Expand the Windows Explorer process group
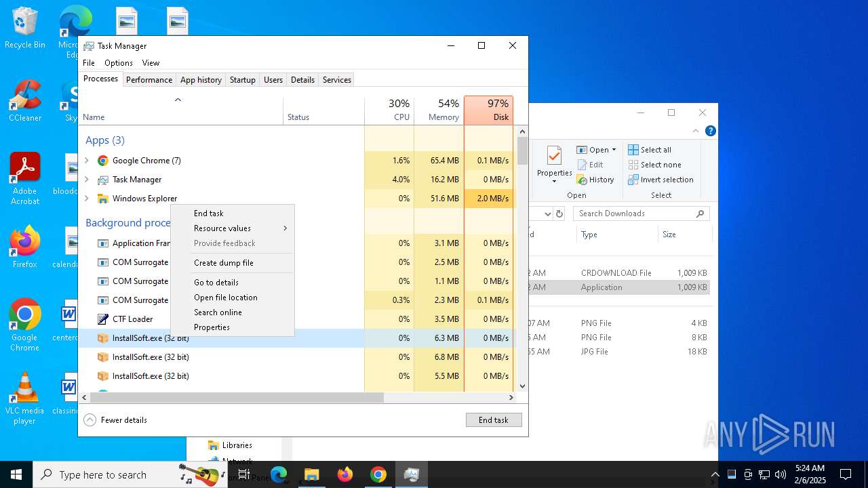The image size is (868, 488). (86, 199)
